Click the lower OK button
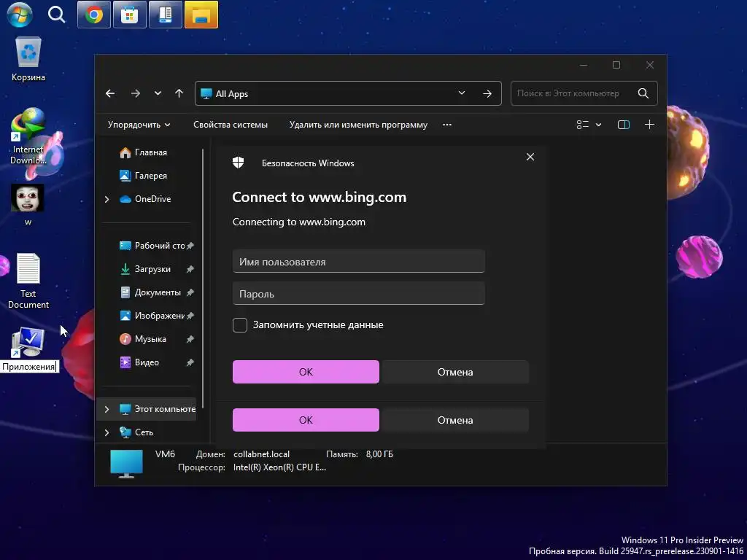Viewport: 747px width, 560px height. point(306,420)
